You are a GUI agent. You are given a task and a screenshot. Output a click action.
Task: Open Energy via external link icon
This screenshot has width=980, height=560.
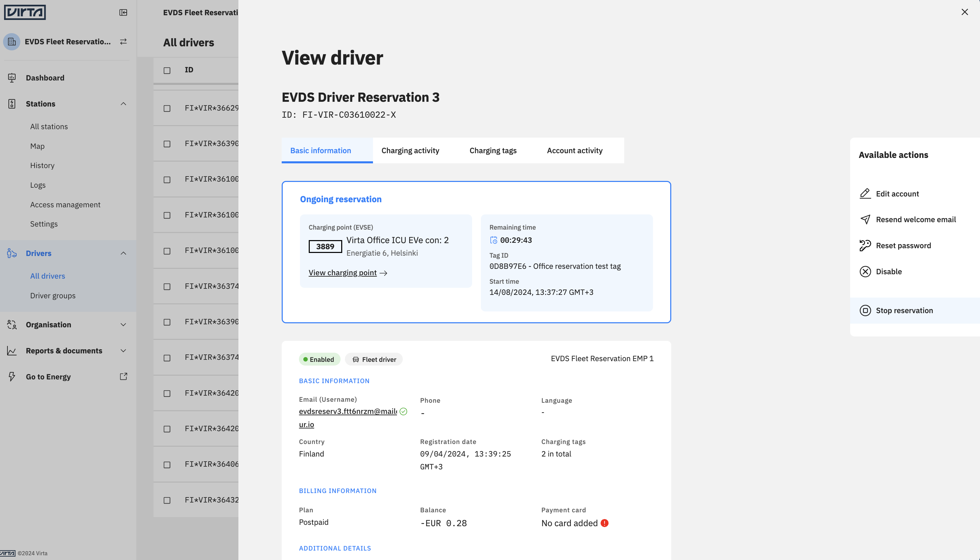[123, 376]
